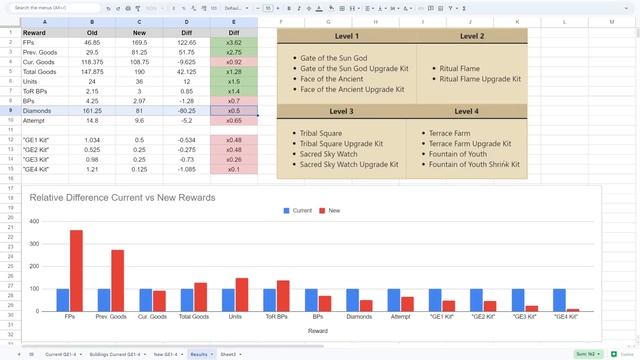This screenshot has height=360, width=640.
Task: Create a filter with funnel icon
Action: click(450, 8)
